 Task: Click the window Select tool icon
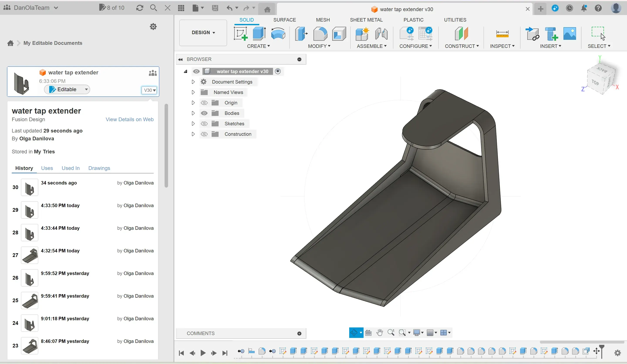(x=598, y=33)
